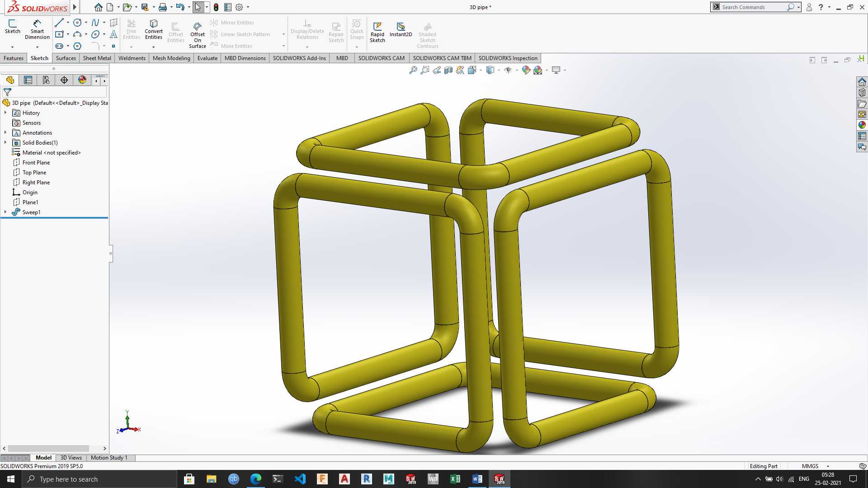Click the Undo icon
Screen dimensions: 868x488
pos(180,7)
